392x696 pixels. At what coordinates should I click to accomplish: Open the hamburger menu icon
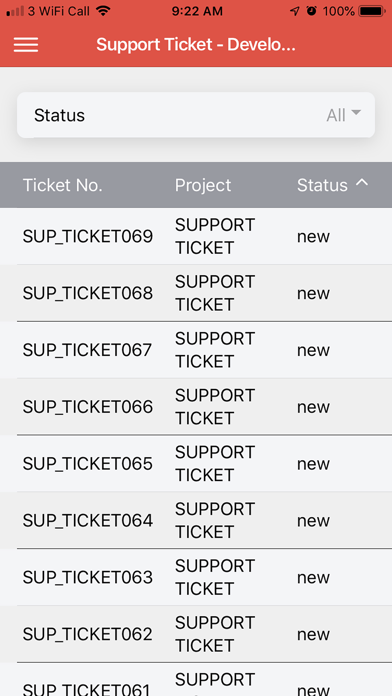[26, 44]
